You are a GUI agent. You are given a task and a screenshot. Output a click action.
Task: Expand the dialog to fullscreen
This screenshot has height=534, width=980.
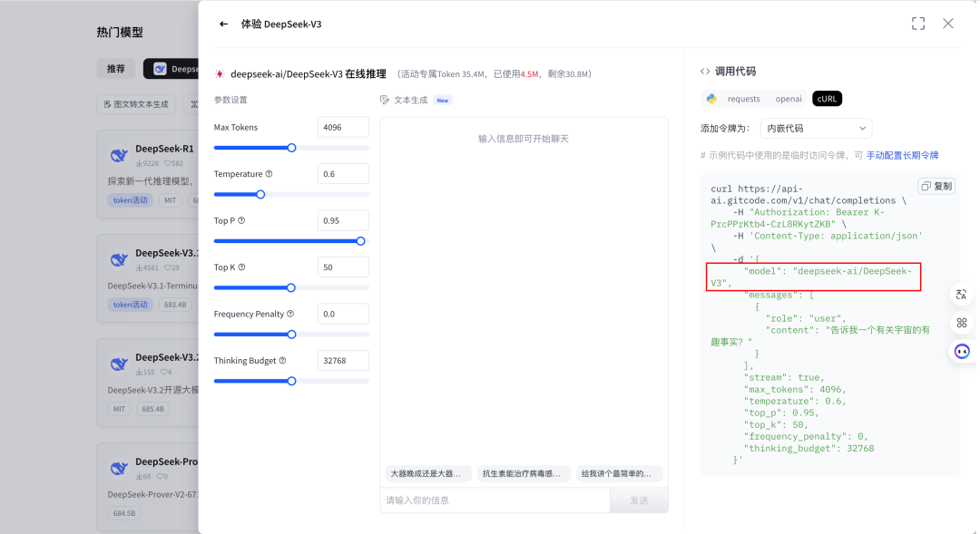tap(917, 24)
